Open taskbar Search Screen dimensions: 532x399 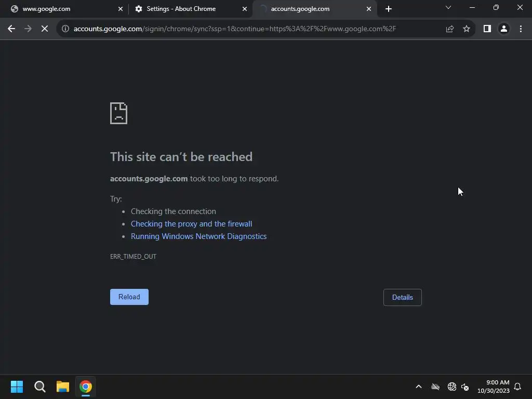(x=39, y=387)
